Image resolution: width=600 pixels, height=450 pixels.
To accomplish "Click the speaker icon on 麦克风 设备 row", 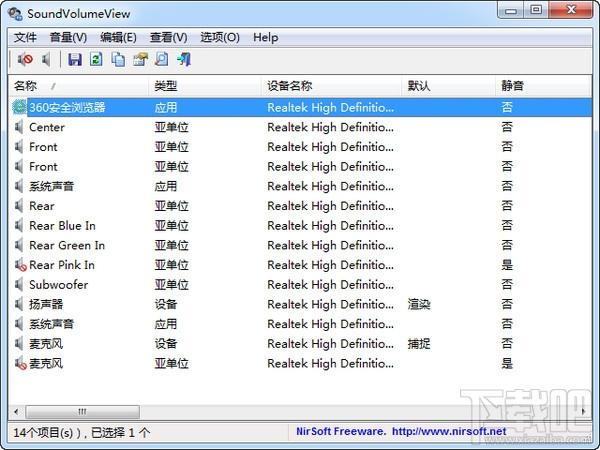I will tap(19, 344).
